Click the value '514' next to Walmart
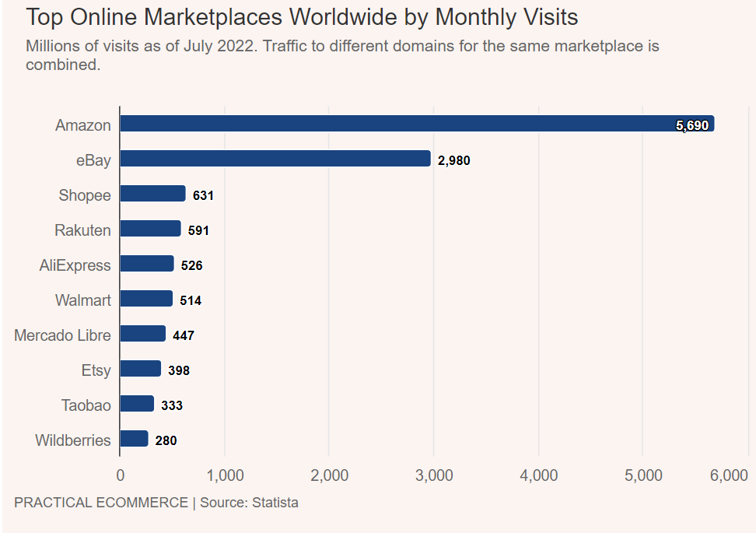Viewport: 756px width, 533px height. pos(191,300)
